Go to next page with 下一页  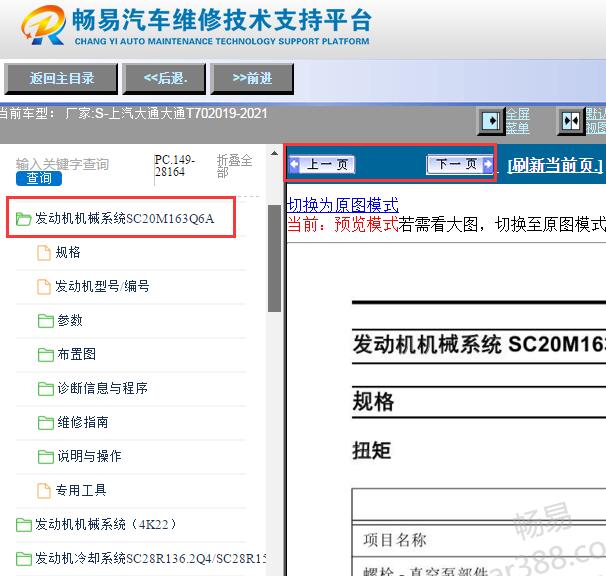[460, 164]
